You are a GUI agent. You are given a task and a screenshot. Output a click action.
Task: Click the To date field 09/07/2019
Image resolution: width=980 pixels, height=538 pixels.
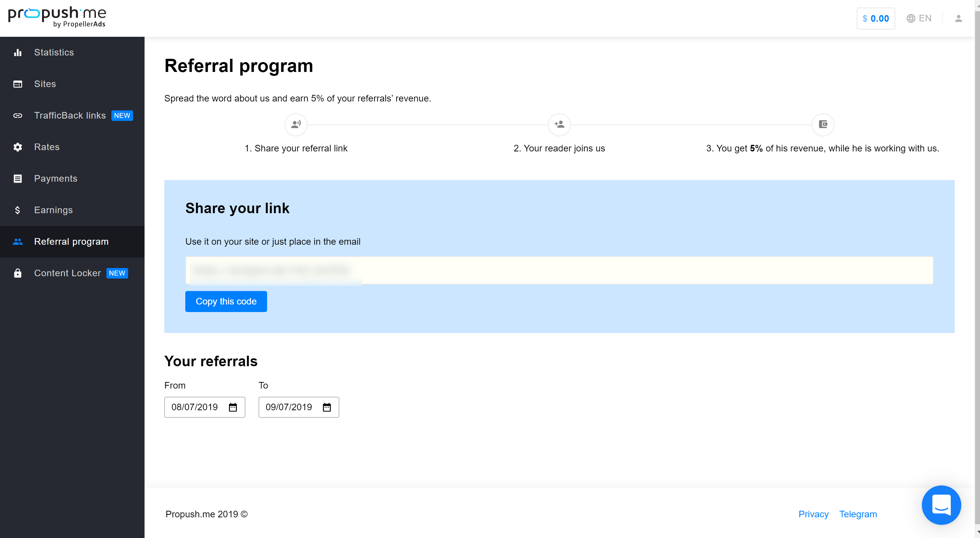[x=299, y=408]
